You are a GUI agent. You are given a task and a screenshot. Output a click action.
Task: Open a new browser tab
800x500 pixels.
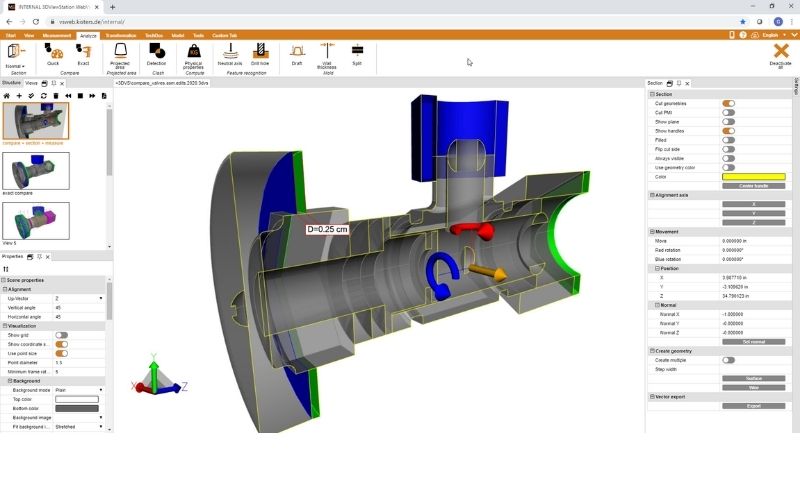[x=112, y=7]
